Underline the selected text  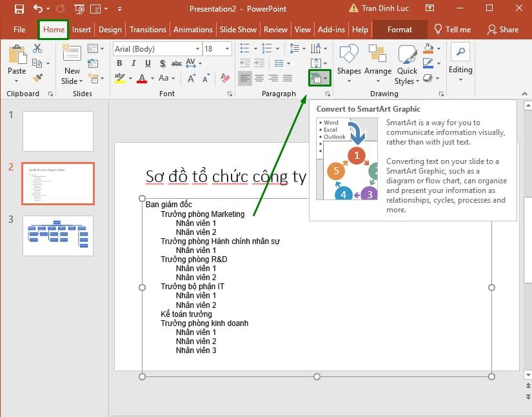tap(148, 63)
